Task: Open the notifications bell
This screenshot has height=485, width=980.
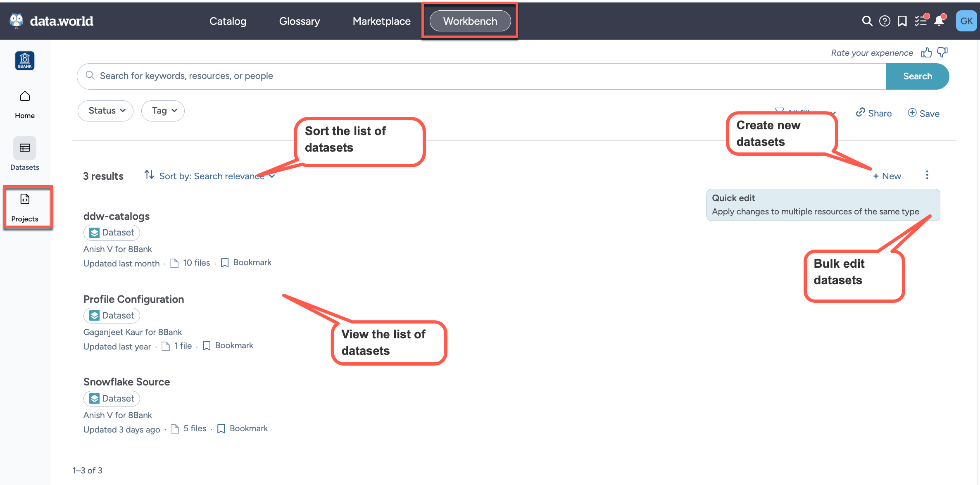Action: coord(939,21)
